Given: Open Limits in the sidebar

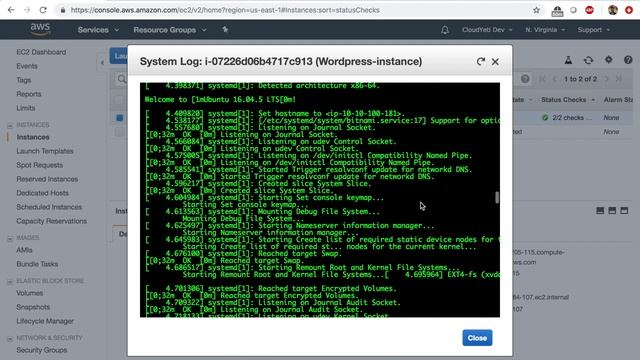Looking at the screenshot, I should tap(26, 108).
